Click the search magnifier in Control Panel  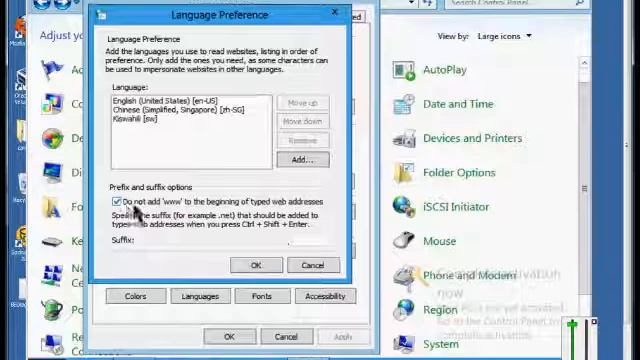[580, 3]
